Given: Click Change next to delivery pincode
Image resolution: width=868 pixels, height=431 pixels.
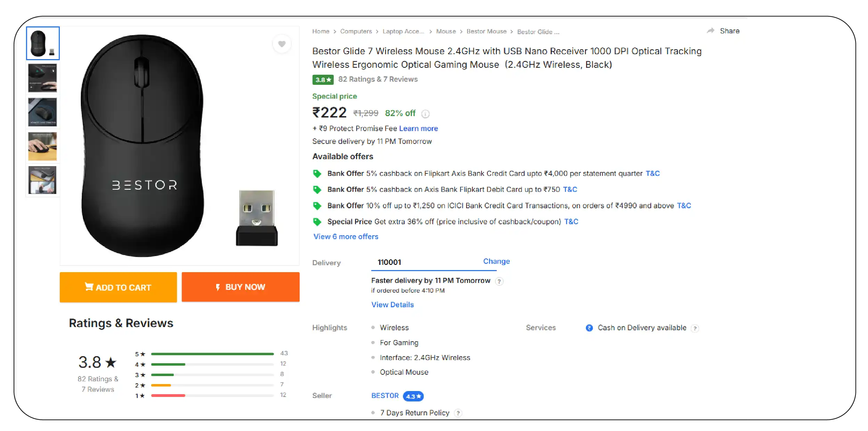Looking at the screenshot, I should (x=496, y=261).
